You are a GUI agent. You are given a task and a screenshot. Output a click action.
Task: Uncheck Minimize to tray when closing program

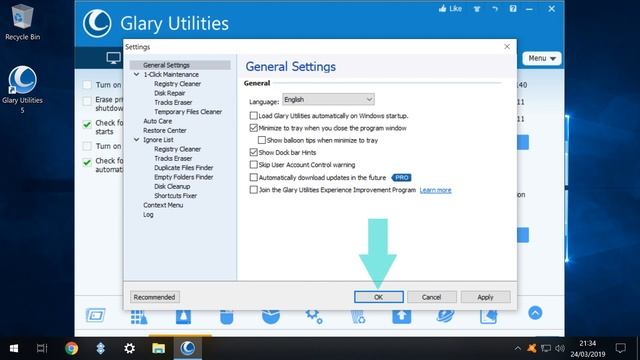coord(253,128)
